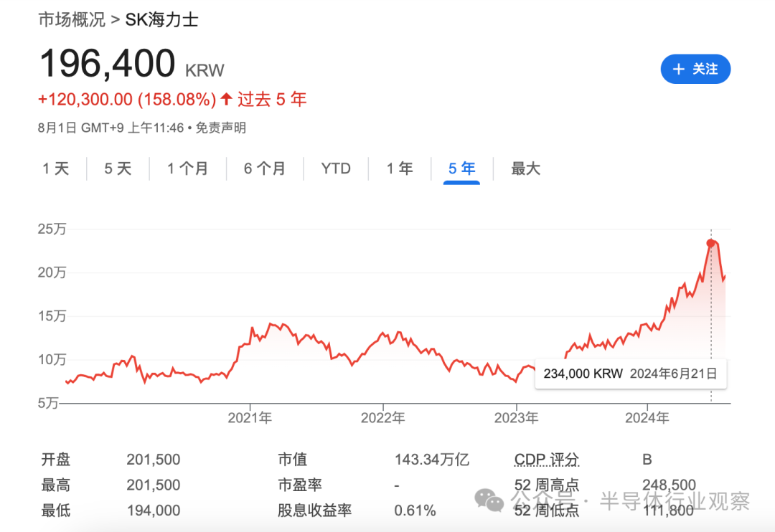
Task: Click the red peak marker dot on chart
Action: tap(710, 243)
